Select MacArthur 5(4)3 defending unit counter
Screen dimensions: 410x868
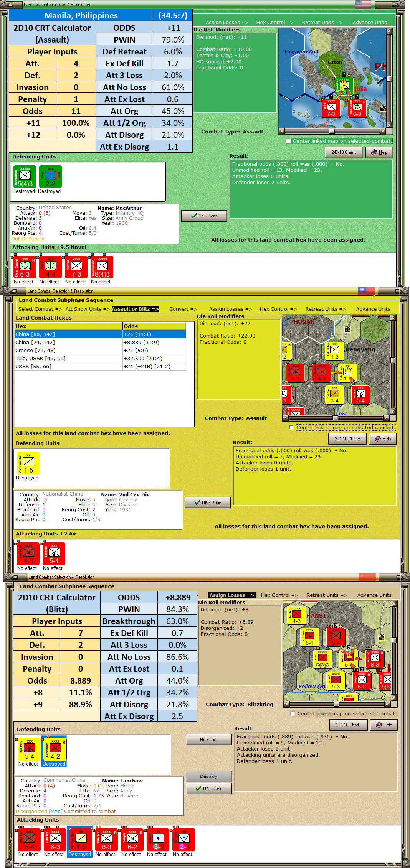tap(25, 176)
